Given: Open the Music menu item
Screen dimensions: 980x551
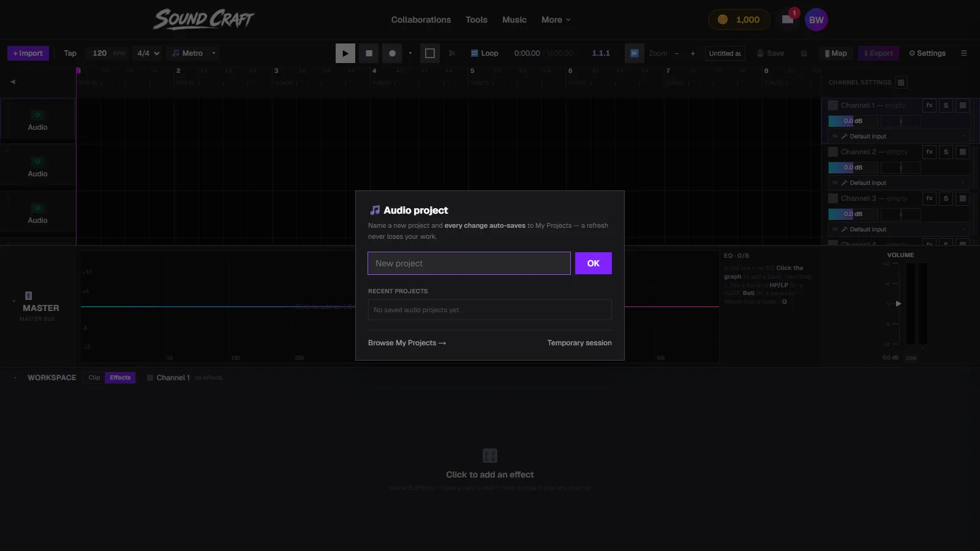Looking at the screenshot, I should 514,20.
